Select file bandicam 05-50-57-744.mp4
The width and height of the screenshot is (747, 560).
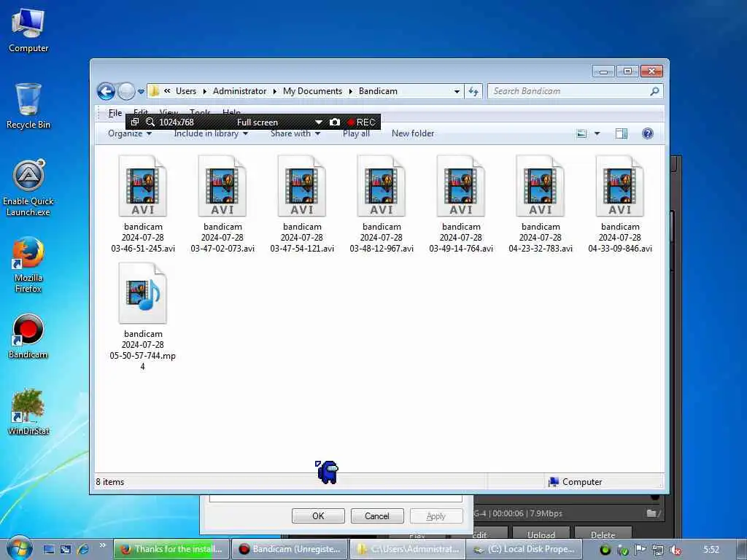[x=143, y=316]
